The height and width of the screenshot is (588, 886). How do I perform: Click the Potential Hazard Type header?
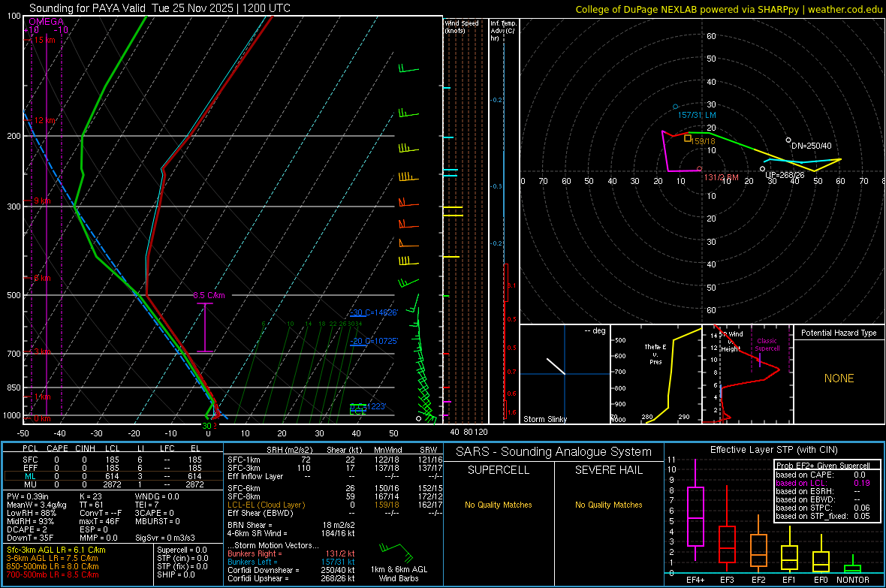click(x=839, y=333)
